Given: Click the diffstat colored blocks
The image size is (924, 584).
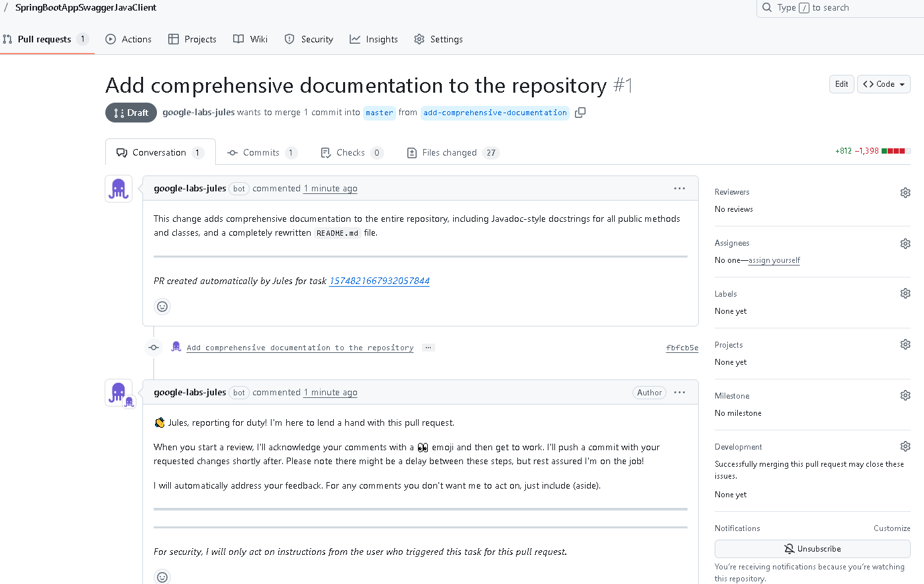Looking at the screenshot, I should point(896,151).
